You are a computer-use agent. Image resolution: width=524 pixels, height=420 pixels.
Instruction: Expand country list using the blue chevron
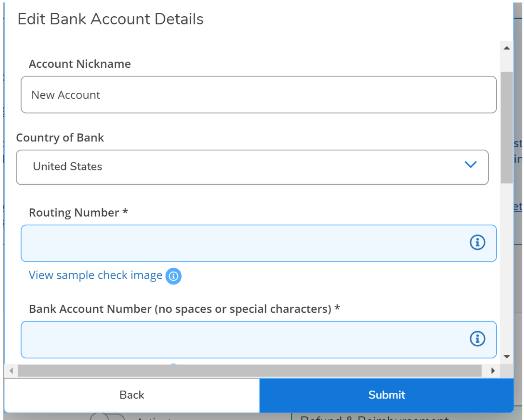tap(470, 165)
